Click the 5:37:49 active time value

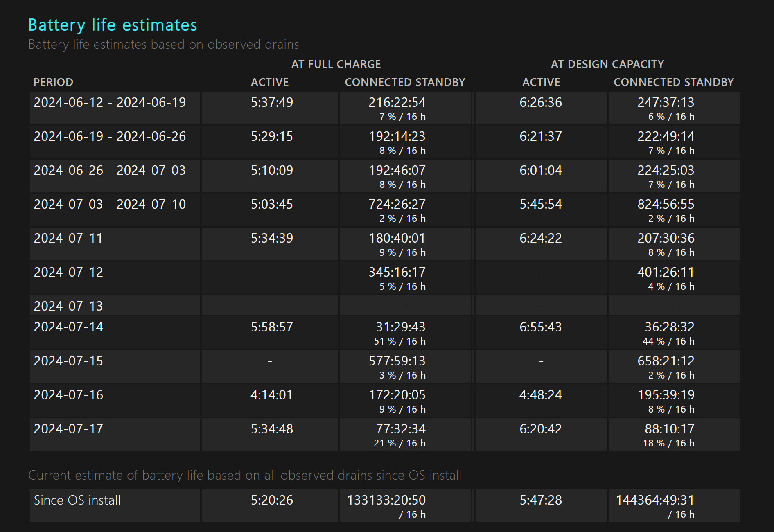coord(272,102)
